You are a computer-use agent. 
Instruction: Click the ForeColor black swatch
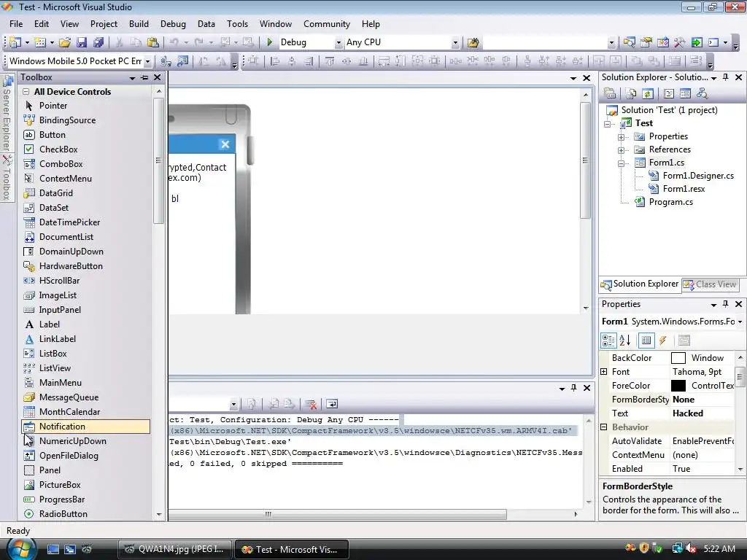click(678, 386)
